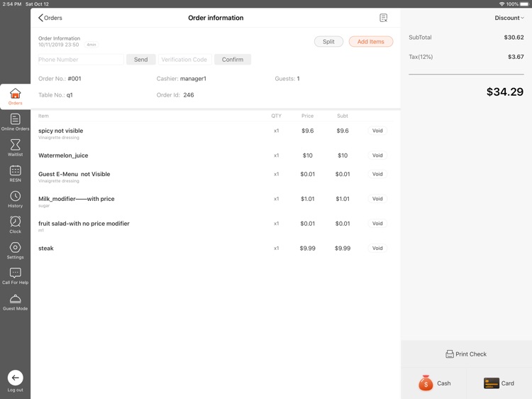
Task: Void the Guest E-Menu not Visible item
Action: pos(377,174)
